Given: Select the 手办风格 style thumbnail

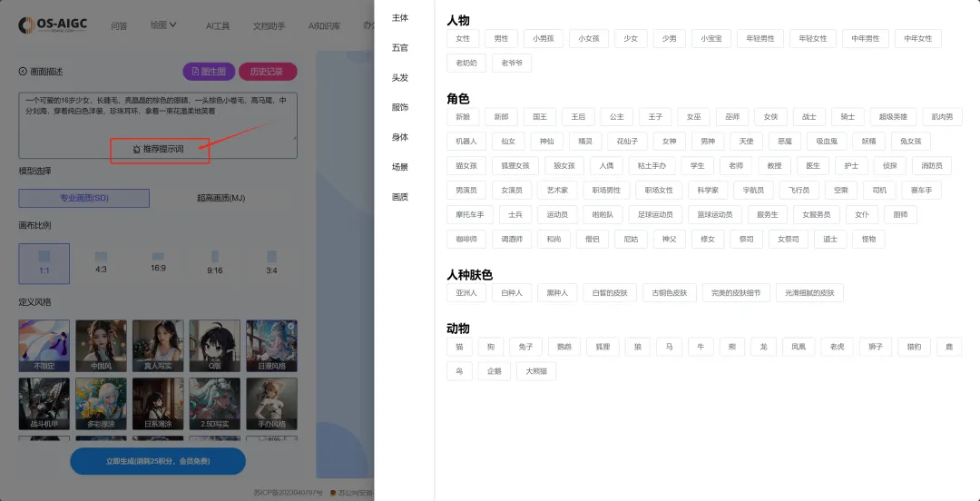Looking at the screenshot, I should coord(272,403).
